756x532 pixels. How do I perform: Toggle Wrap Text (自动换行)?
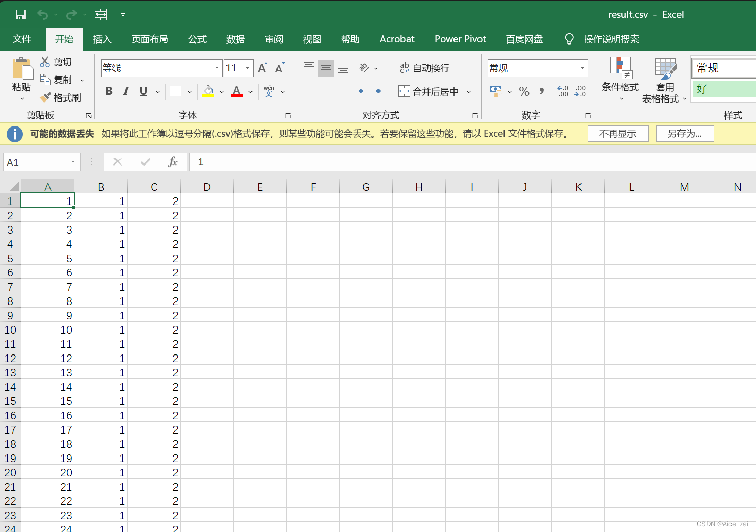tap(424, 68)
